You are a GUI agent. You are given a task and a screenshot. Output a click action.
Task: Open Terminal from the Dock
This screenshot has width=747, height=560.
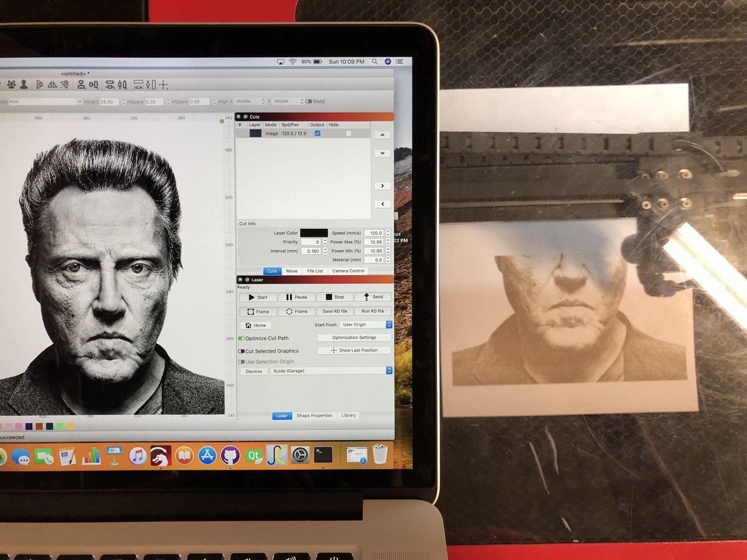pyautogui.click(x=322, y=455)
